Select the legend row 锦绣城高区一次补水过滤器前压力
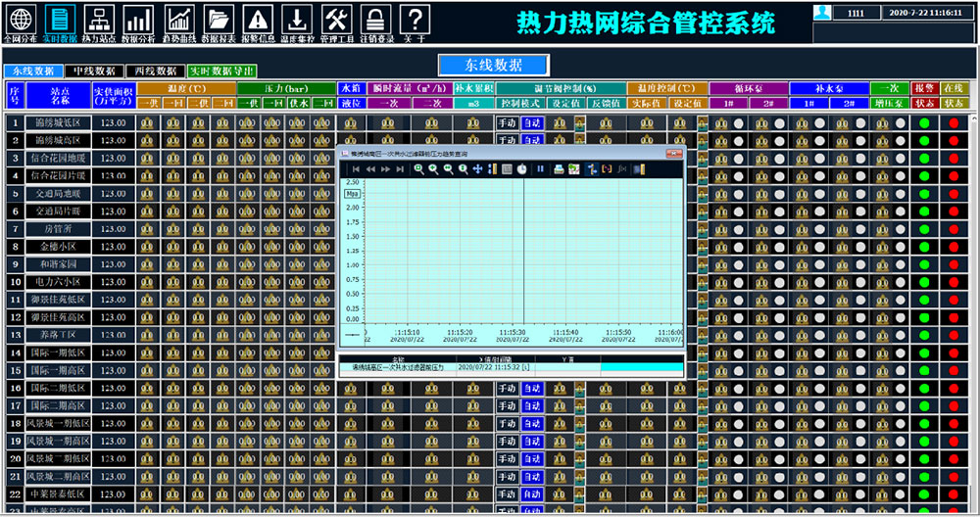 click(x=512, y=368)
